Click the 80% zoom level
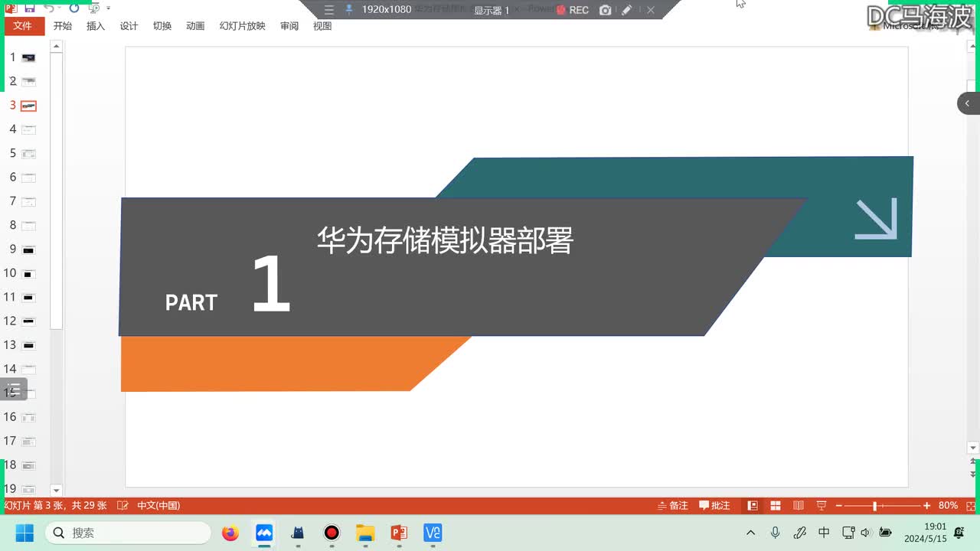This screenshot has height=551, width=980. coord(948,506)
